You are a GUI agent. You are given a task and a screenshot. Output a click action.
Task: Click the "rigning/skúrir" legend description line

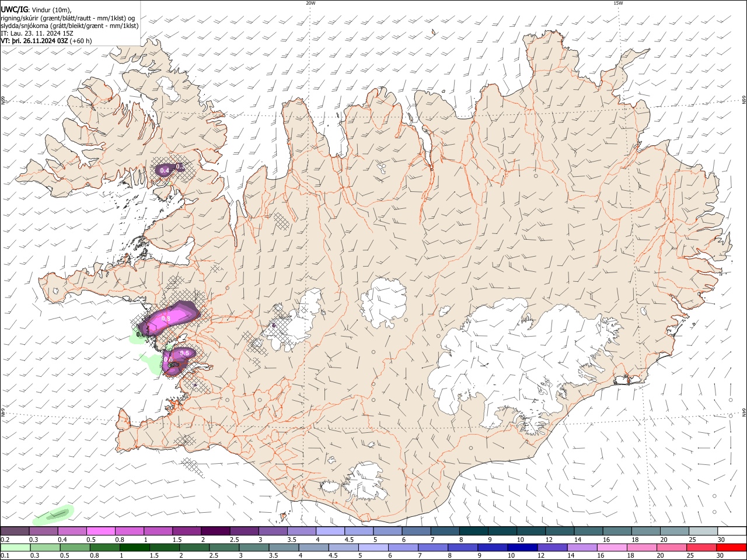point(68,17)
